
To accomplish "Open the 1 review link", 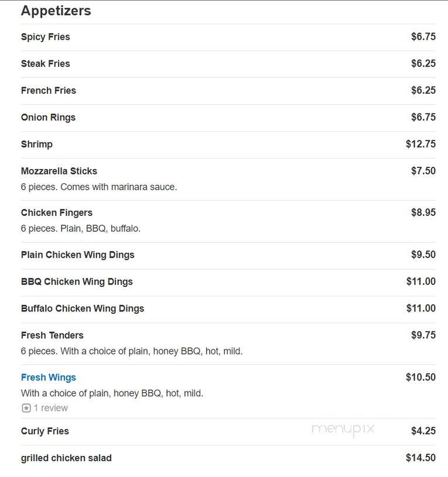I will click(x=50, y=407).
